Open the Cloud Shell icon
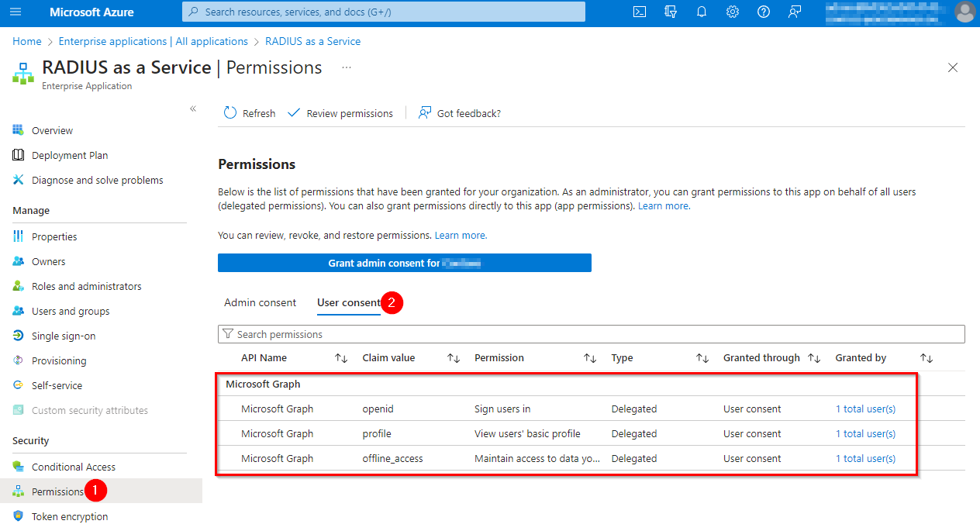 [640, 12]
